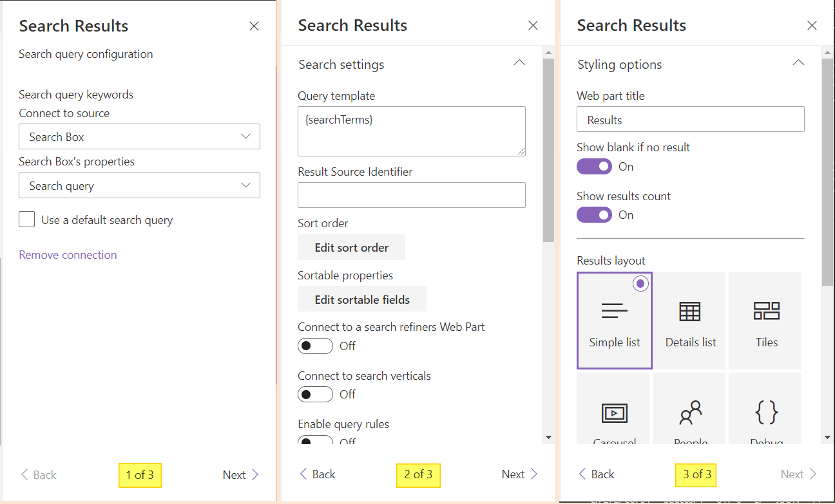835x504 pixels.
Task: Collapse the Search settings section
Action: click(519, 62)
